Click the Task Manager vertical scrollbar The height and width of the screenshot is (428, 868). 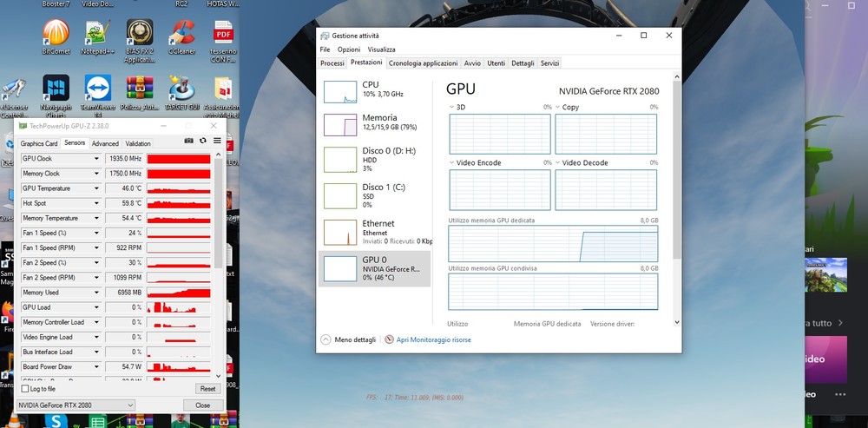pos(676,200)
